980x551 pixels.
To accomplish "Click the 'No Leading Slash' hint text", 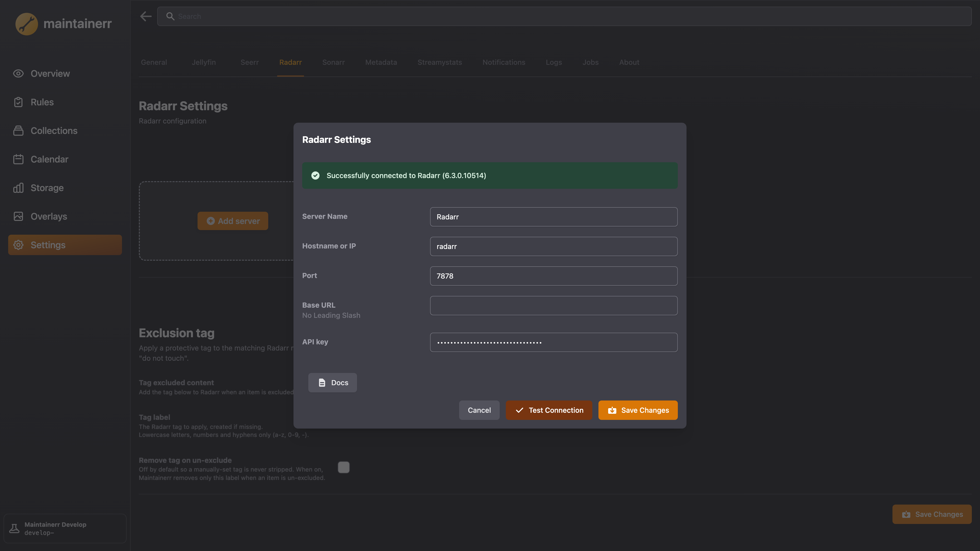I will click(331, 315).
